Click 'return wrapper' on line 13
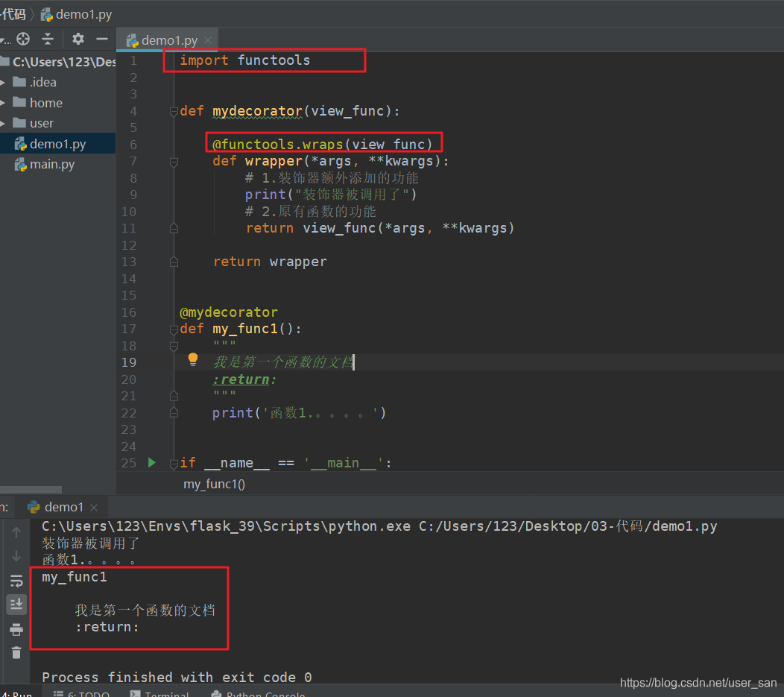784x697 pixels. tap(270, 262)
